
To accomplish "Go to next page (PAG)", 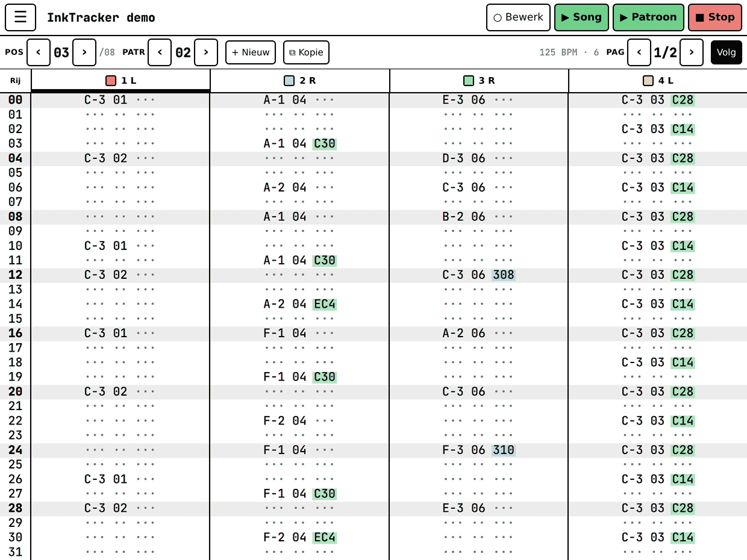I will click(692, 52).
